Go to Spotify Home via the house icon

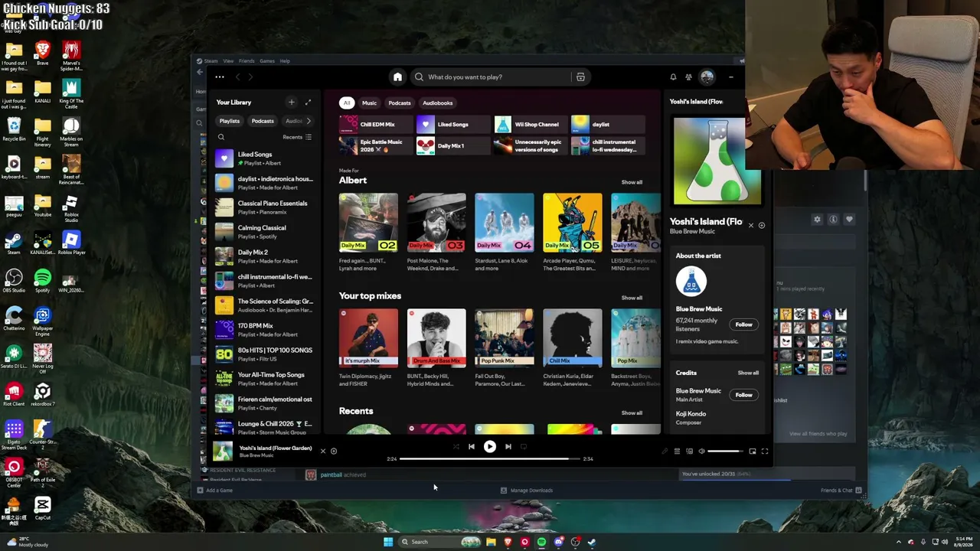coord(397,77)
